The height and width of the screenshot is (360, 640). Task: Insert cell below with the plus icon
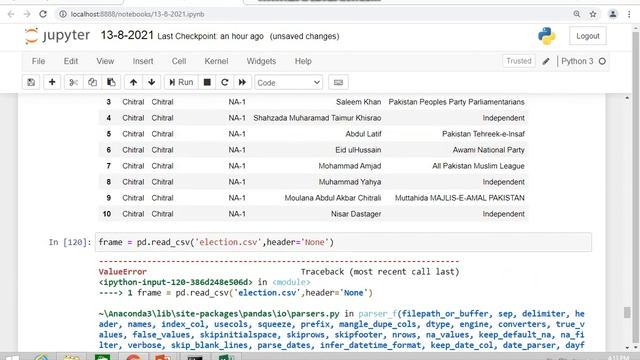click(52, 82)
